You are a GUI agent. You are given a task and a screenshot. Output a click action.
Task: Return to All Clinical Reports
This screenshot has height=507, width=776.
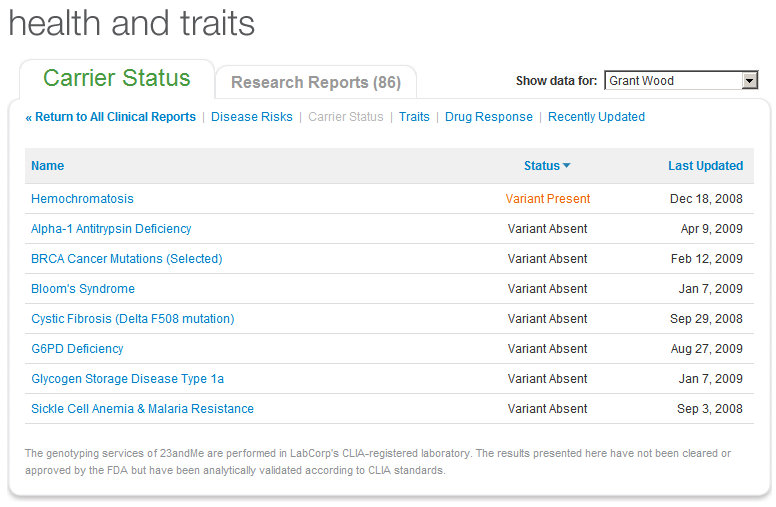coord(111,117)
